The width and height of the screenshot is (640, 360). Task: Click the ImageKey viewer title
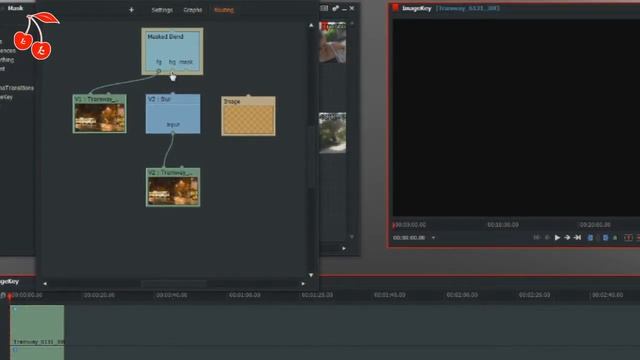pos(416,8)
